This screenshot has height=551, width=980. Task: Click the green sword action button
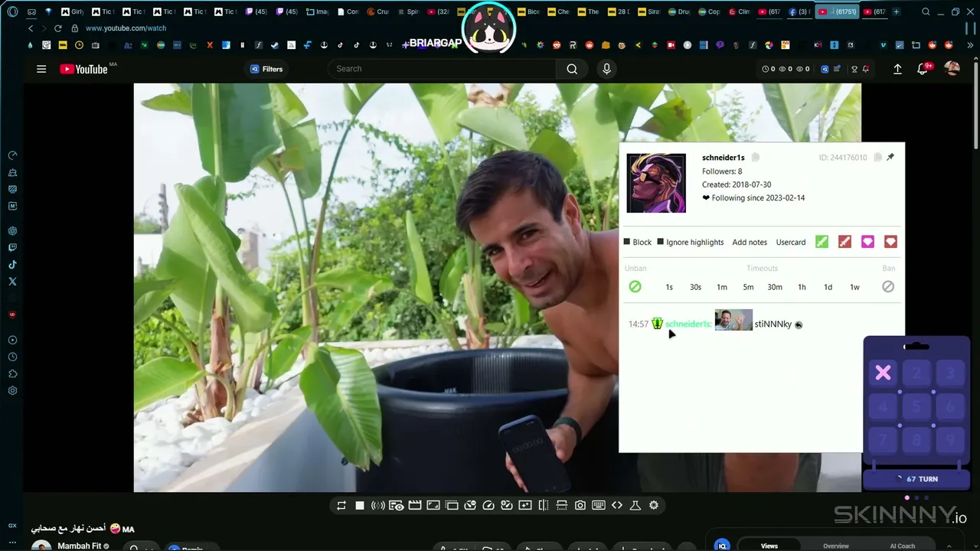click(822, 242)
